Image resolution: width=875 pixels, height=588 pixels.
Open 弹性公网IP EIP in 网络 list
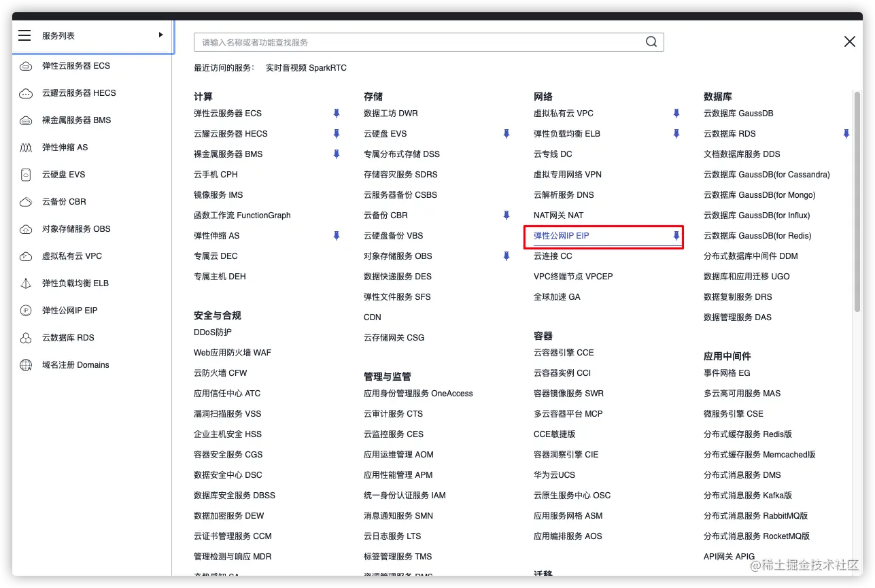click(x=561, y=236)
